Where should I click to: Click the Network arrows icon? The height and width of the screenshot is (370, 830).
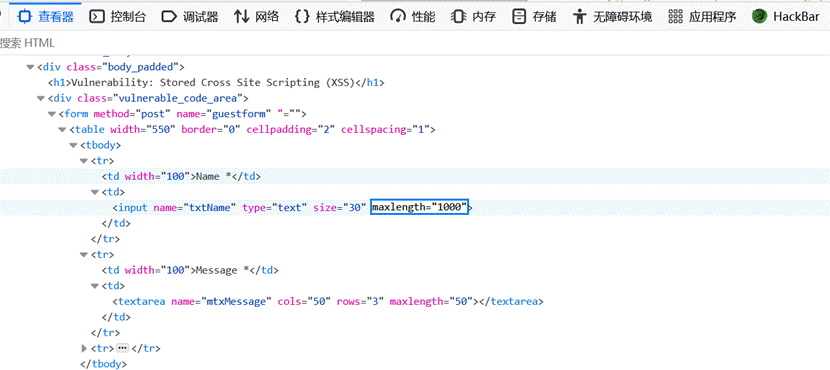tap(241, 16)
